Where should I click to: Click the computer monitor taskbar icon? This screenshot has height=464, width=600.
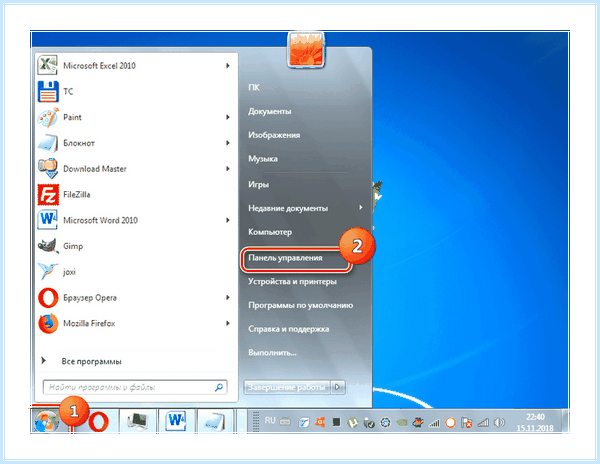137,421
